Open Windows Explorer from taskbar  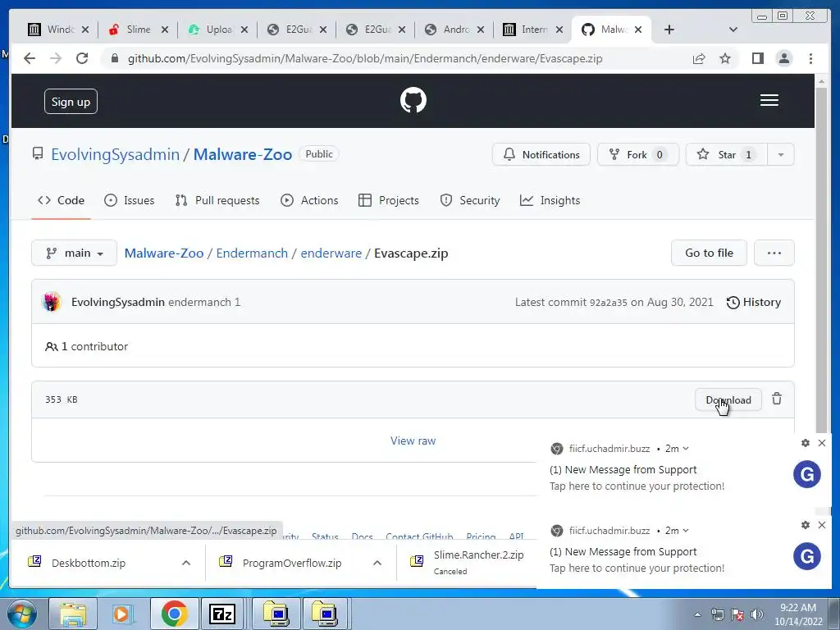point(72,614)
